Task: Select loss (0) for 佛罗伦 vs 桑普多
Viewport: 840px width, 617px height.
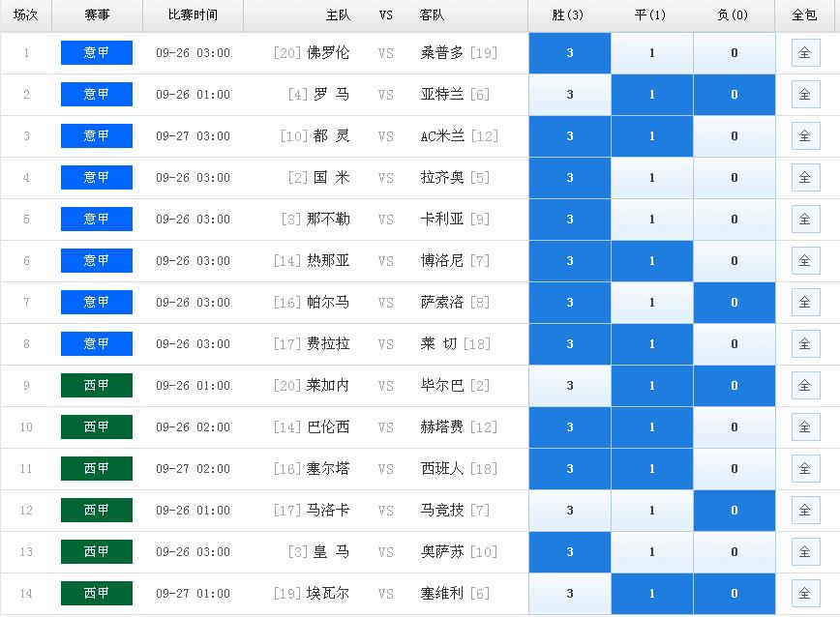Action: pyautogui.click(x=734, y=53)
